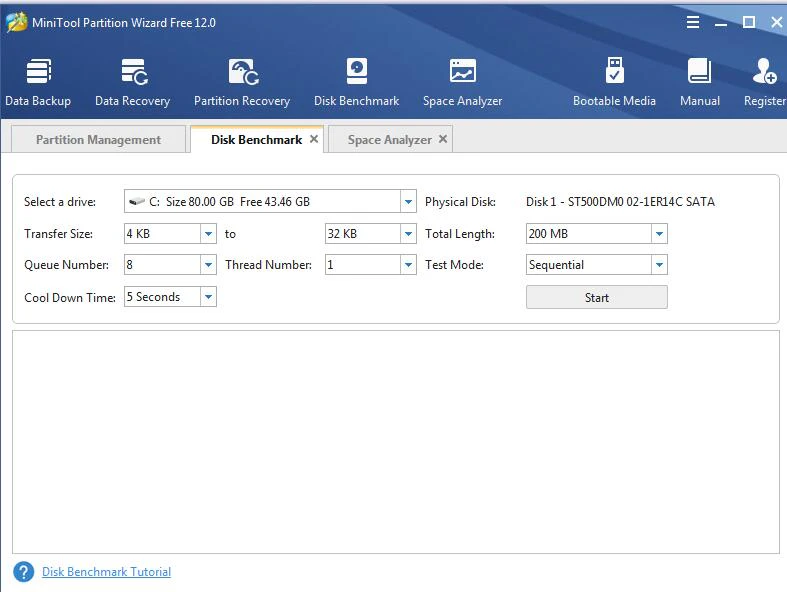The image size is (787, 592).
Task: Launch the Bootable Media builder
Action: [x=614, y=82]
